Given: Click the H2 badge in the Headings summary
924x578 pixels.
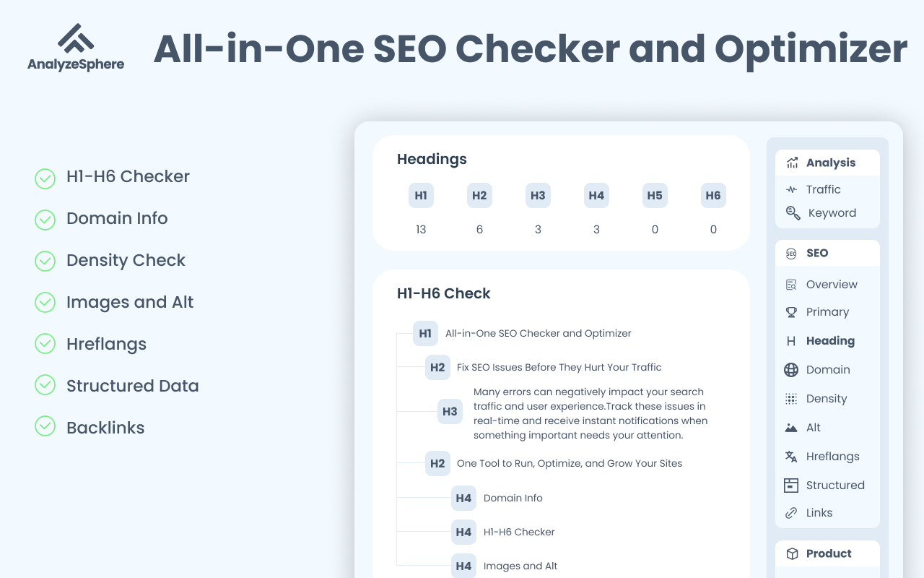Looking at the screenshot, I should (479, 195).
